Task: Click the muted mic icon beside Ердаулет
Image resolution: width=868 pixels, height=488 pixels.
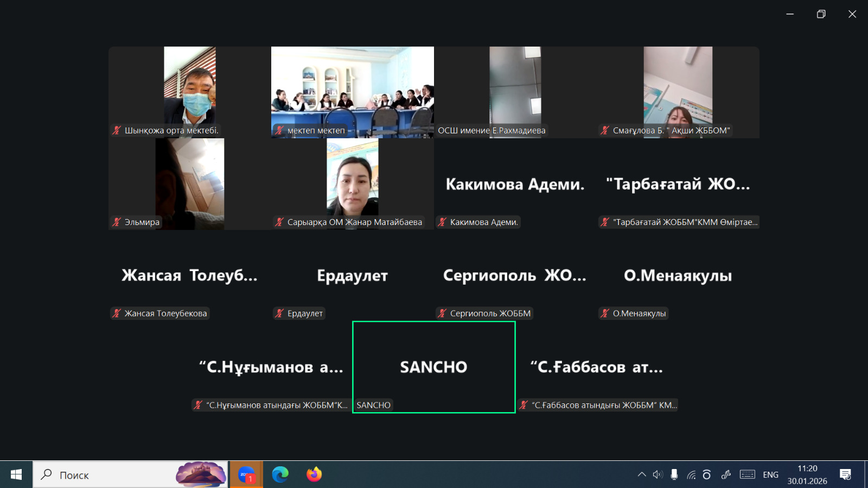Action: click(x=278, y=313)
